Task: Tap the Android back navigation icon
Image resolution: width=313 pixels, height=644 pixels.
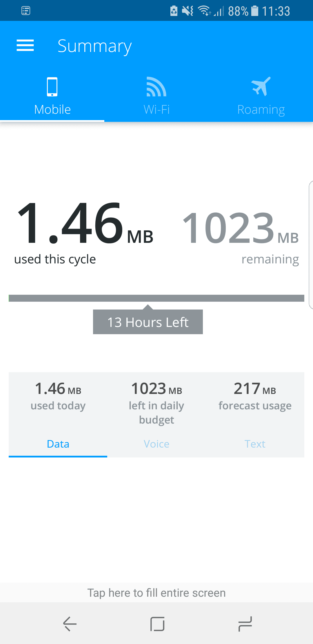Action: [70, 624]
